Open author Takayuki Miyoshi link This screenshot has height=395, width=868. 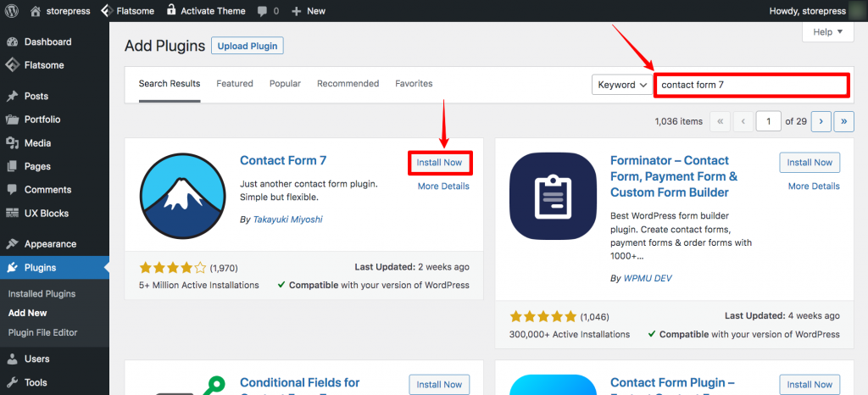pyautogui.click(x=288, y=220)
